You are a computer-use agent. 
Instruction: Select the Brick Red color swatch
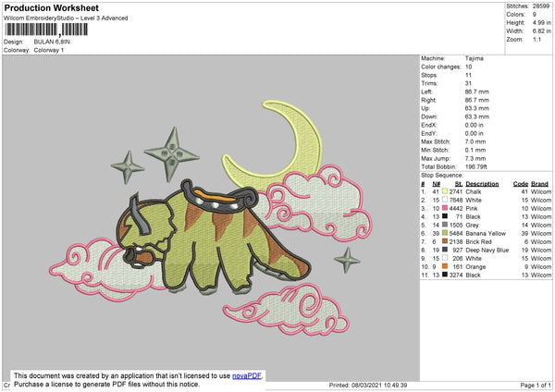coord(445,241)
